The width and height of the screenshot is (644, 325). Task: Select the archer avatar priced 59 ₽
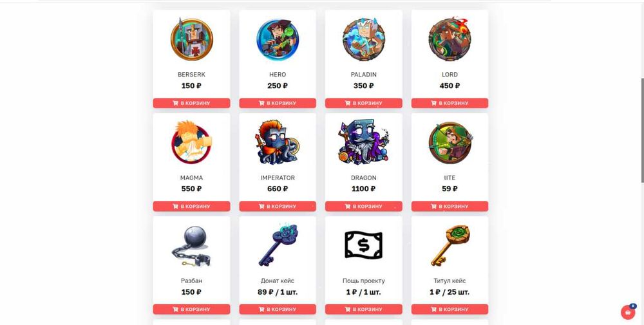[450, 143]
